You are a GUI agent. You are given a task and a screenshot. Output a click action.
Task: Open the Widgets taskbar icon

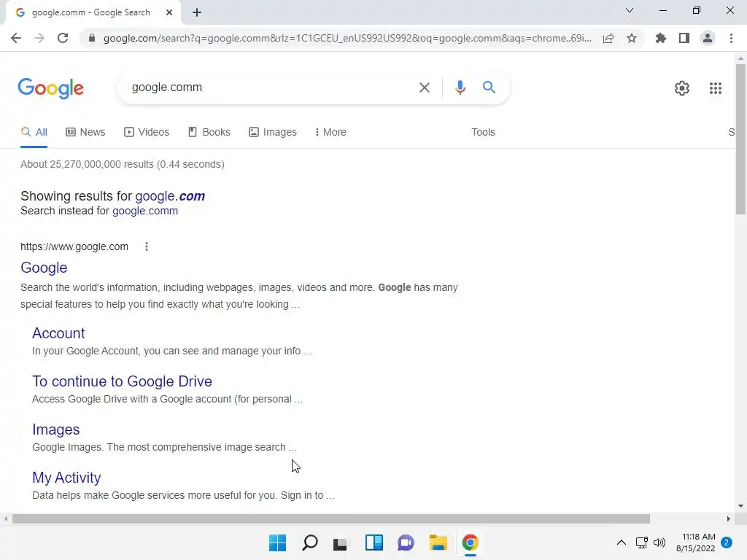point(374,542)
